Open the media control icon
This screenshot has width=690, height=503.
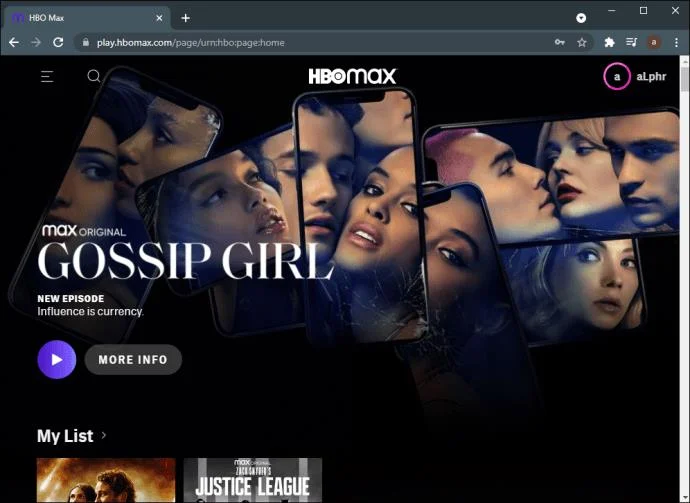coord(631,42)
